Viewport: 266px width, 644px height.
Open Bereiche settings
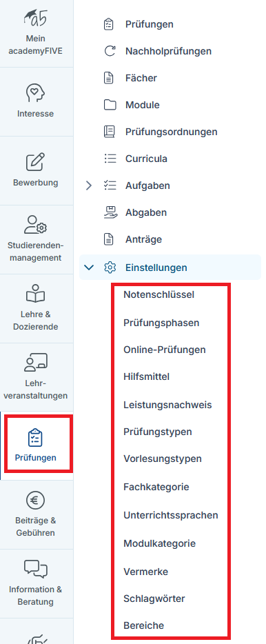click(x=143, y=625)
